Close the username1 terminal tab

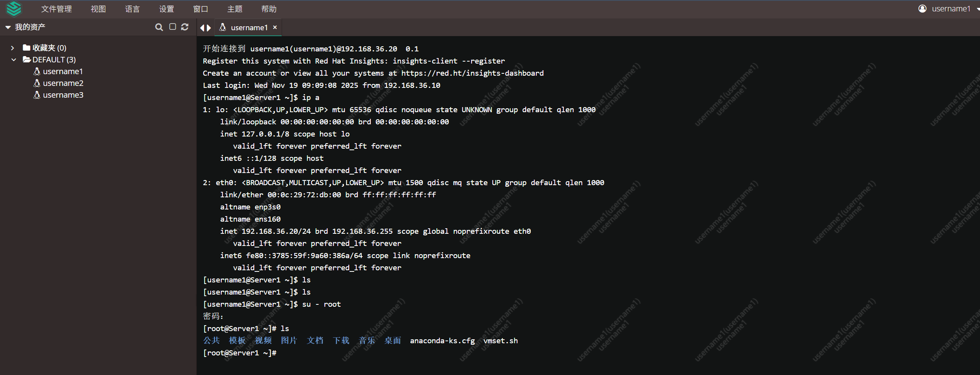click(275, 27)
